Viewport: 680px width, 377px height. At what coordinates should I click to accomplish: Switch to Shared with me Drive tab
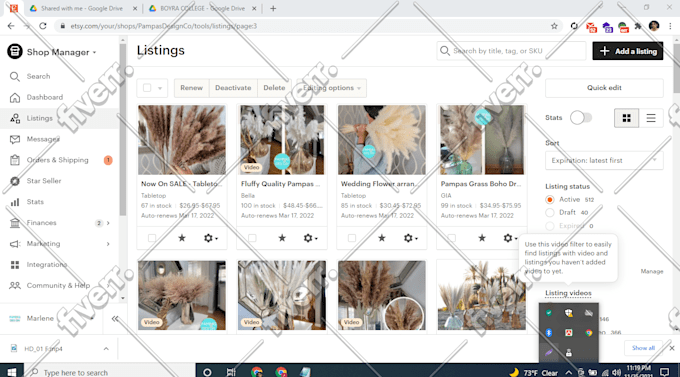[82, 8]
